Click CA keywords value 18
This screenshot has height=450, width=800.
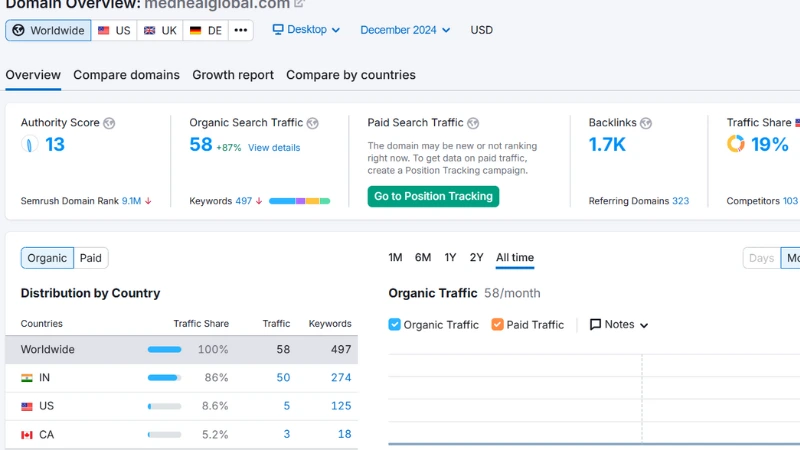coord(344,434)
